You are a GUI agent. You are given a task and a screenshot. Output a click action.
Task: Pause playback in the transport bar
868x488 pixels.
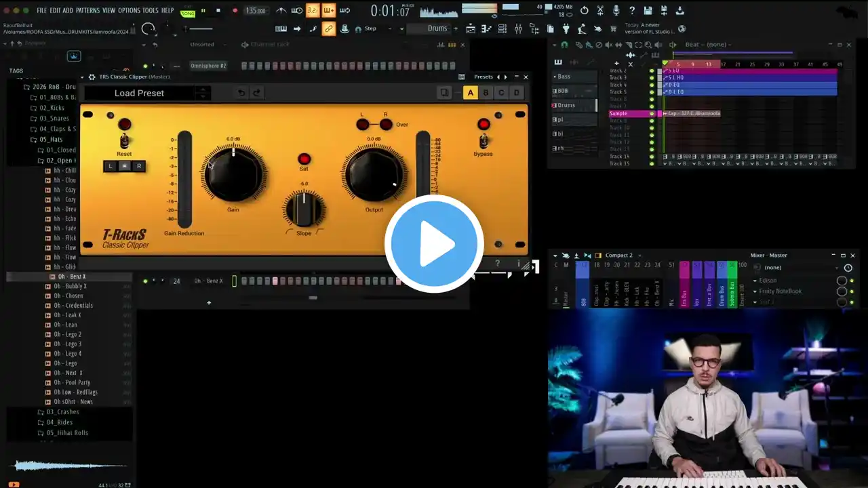point(203,10)
